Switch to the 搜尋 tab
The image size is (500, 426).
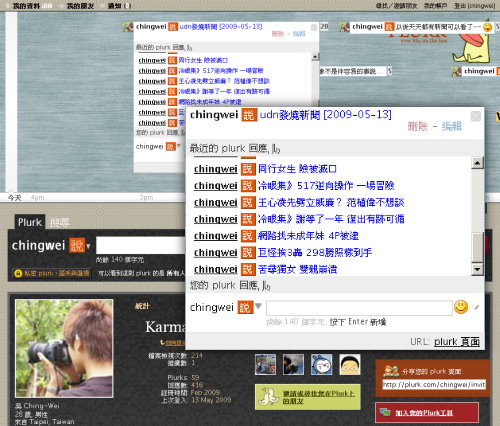59,222
